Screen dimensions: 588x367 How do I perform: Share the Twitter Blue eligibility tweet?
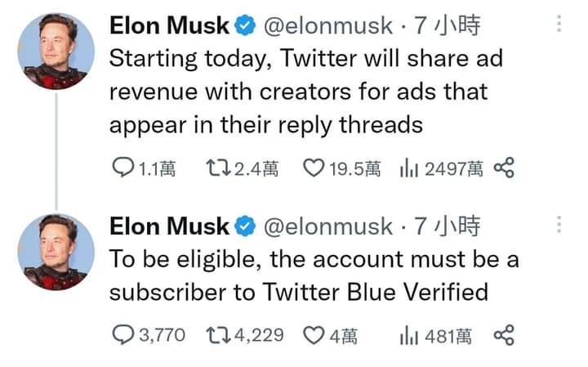pyautogui.click(x=505, y=333)
